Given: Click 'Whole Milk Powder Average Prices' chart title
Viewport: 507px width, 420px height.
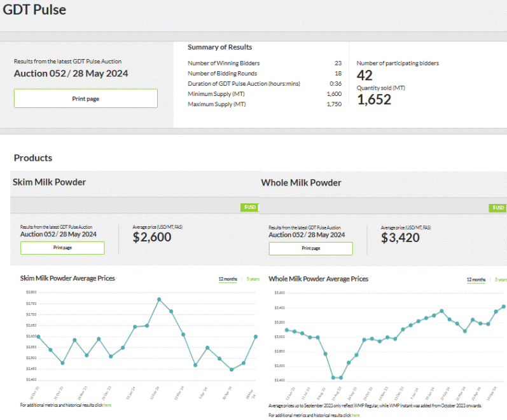Looking at the screenshot, I should click(319, 279).
